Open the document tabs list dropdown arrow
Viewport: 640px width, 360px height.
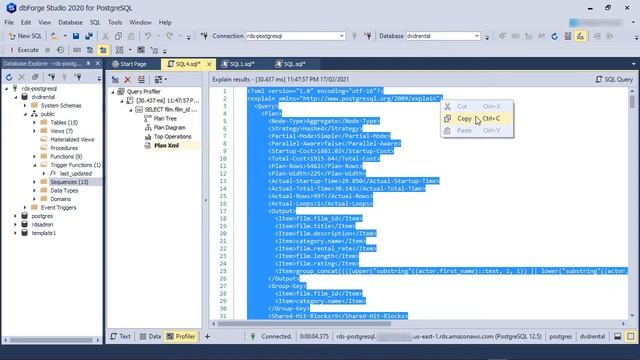(633, 64)
